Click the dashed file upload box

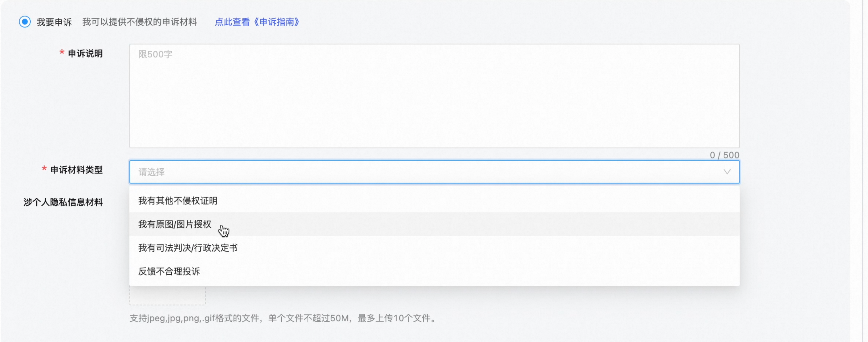(168, 295)
